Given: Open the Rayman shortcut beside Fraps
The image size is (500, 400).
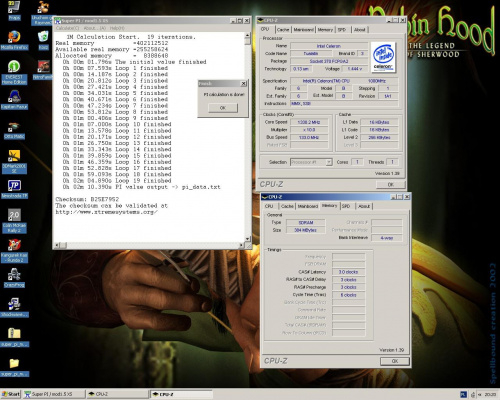Looking at the screenshot, I should pyautogui.click(x=43, y=13).
